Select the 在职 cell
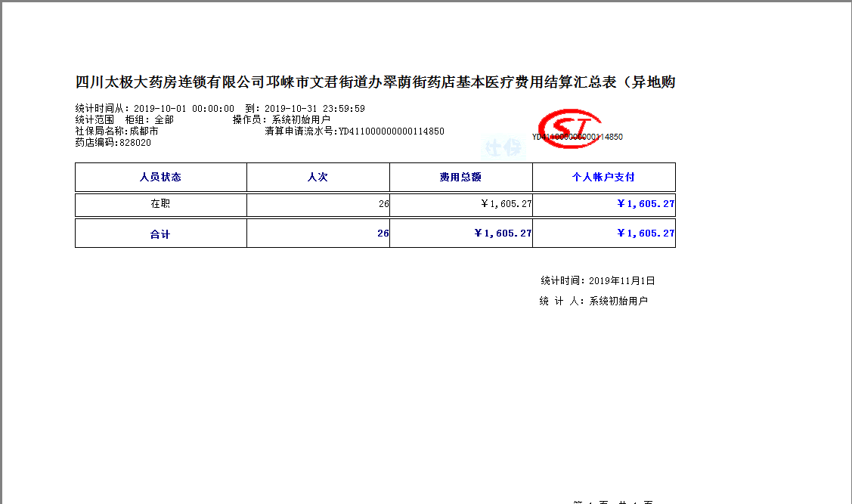 (160, 204)
